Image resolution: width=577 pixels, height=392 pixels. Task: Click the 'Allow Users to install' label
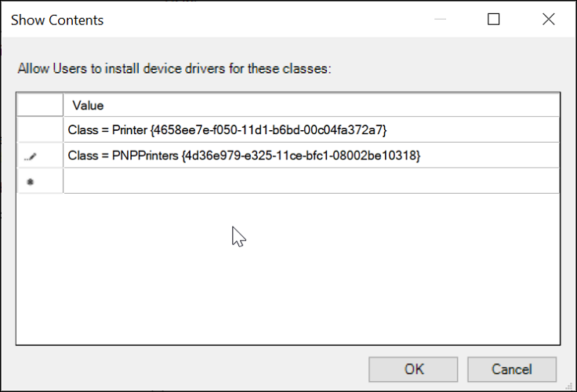[174, 69]
